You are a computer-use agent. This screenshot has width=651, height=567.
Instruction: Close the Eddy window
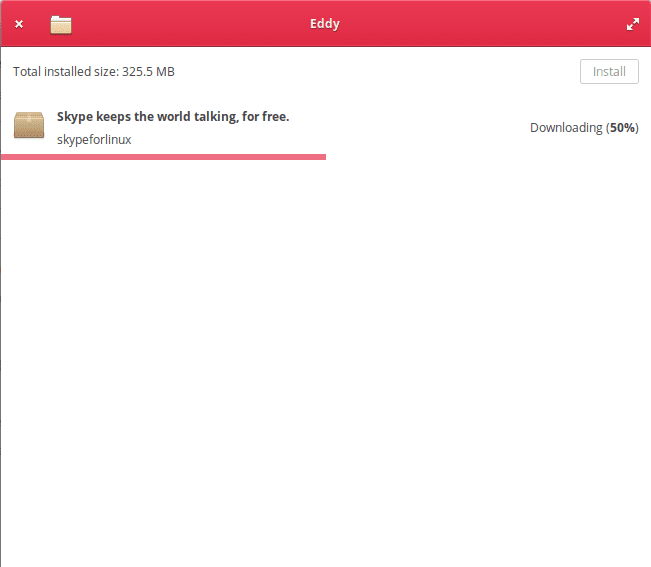point(19,24)
